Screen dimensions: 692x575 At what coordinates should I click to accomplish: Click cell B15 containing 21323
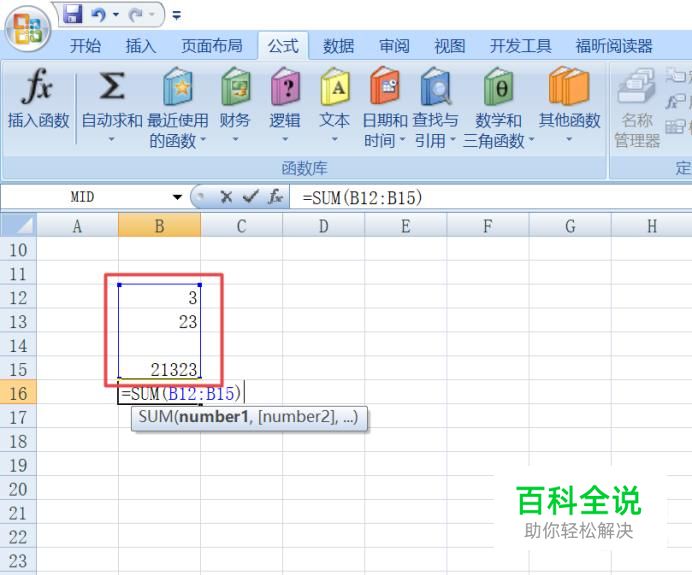click(159, 369)
